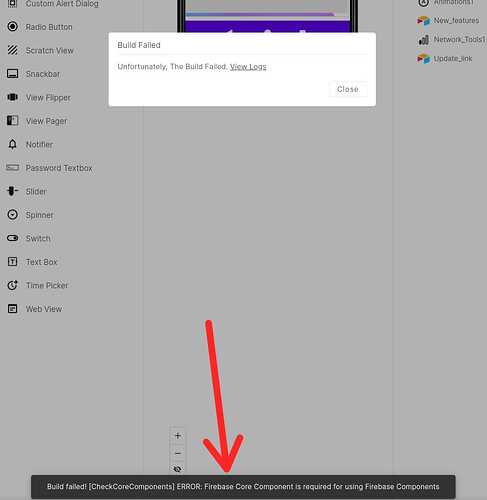This screenshot has height=500, width=487.
Task: Select the View Flipper icon
Action: pyautogui.click(x=13, y=97)
